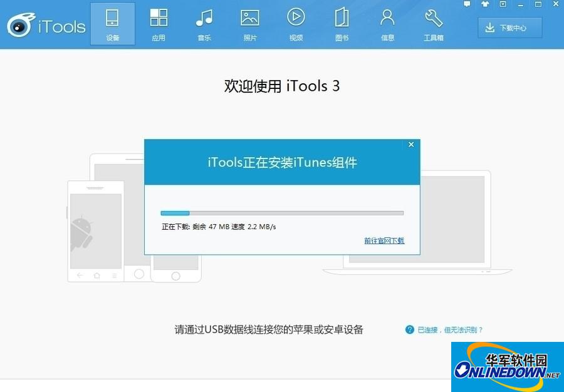This screenshot has width=564, height=392.
Task: Close the iTools main window
Action: [x=556, y=4]
